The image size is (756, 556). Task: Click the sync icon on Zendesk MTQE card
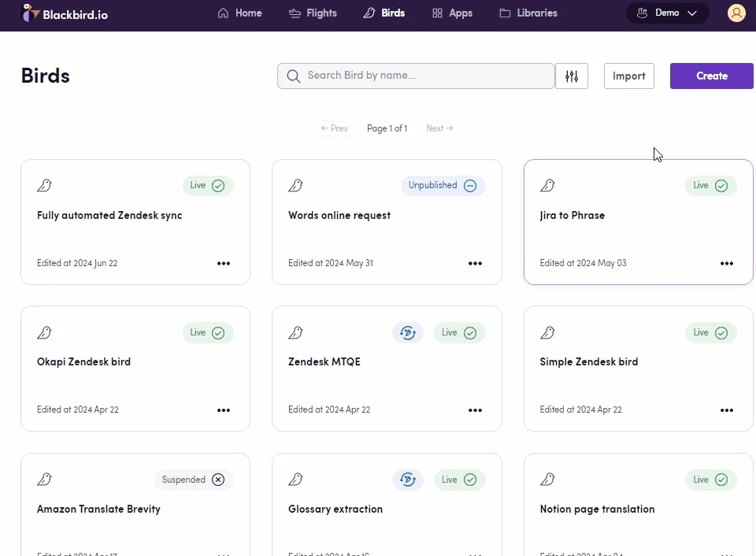(x=407, y=332)
